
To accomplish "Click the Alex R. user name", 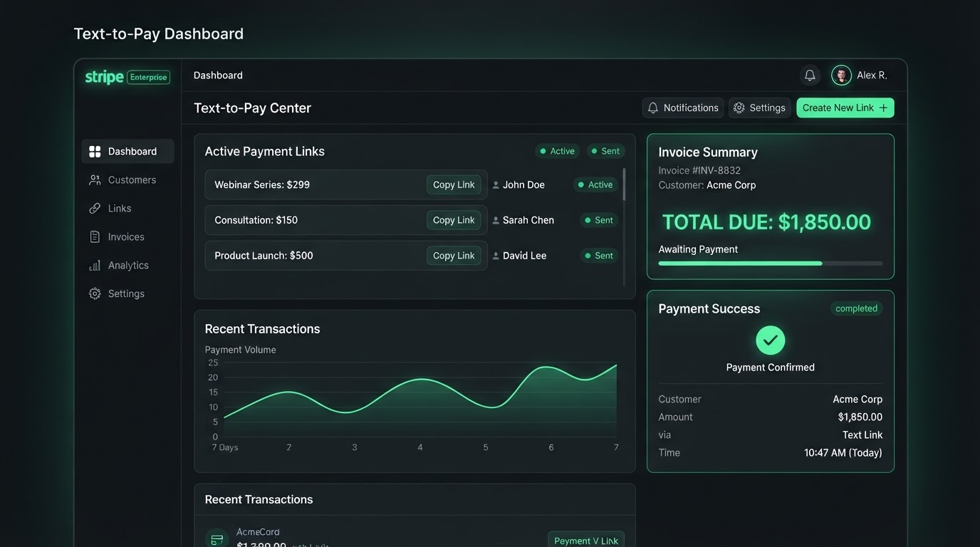I will (x=872, y=75).
